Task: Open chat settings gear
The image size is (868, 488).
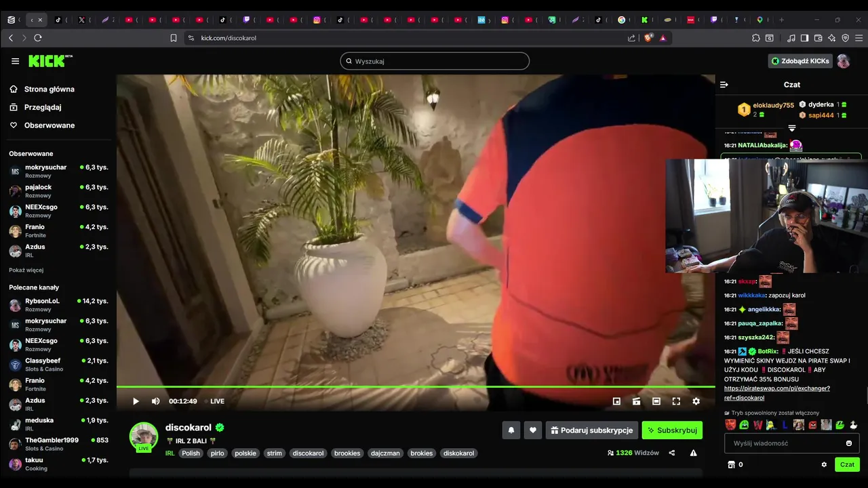Action: click(824, 464)
